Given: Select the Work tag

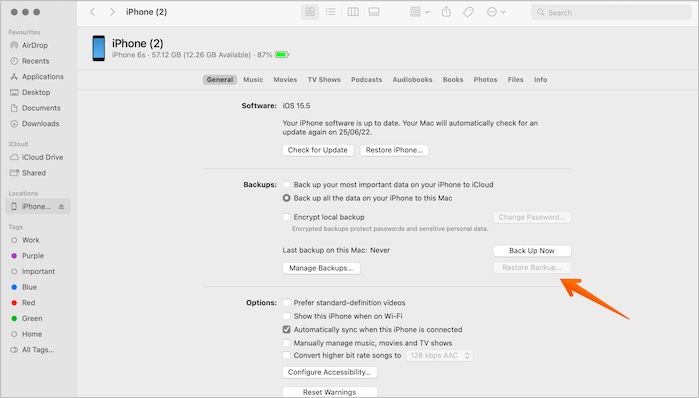Looking at the screenshot, I should pos(31,240).
